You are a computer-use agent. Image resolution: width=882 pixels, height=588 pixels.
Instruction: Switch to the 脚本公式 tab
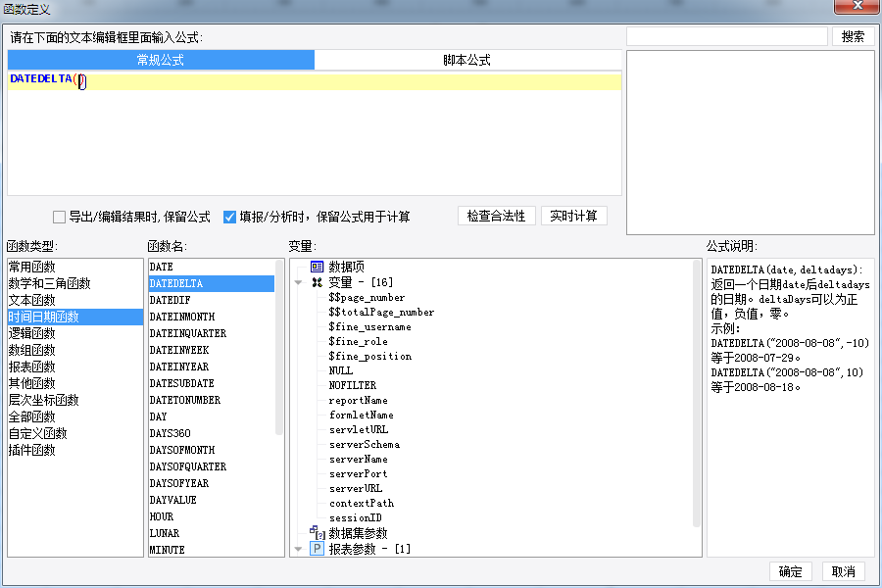(x=467, y=60)
